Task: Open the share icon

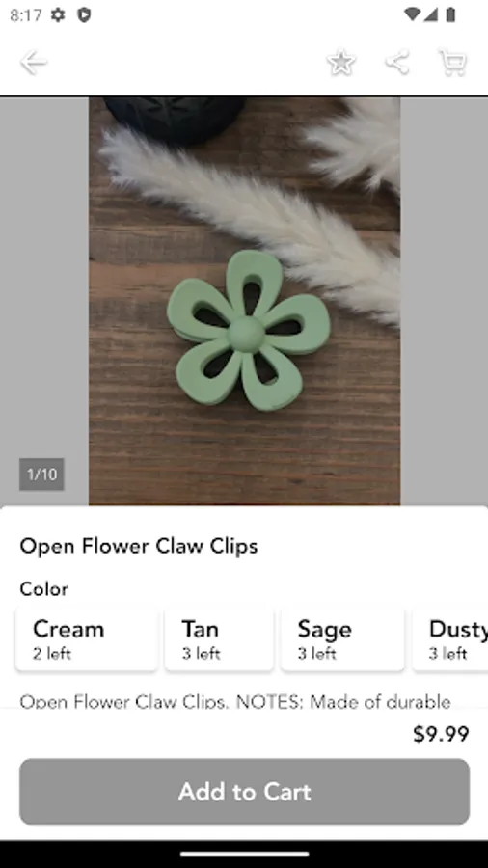Action: 397,63
